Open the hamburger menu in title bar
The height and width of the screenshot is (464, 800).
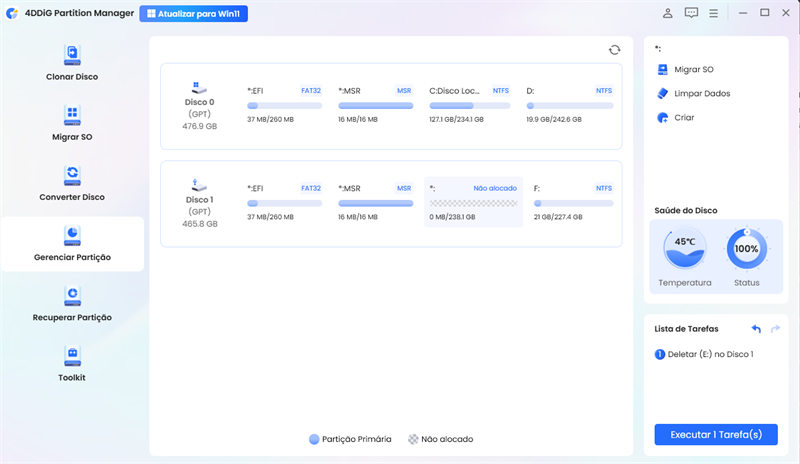click(x=714, y=14)
